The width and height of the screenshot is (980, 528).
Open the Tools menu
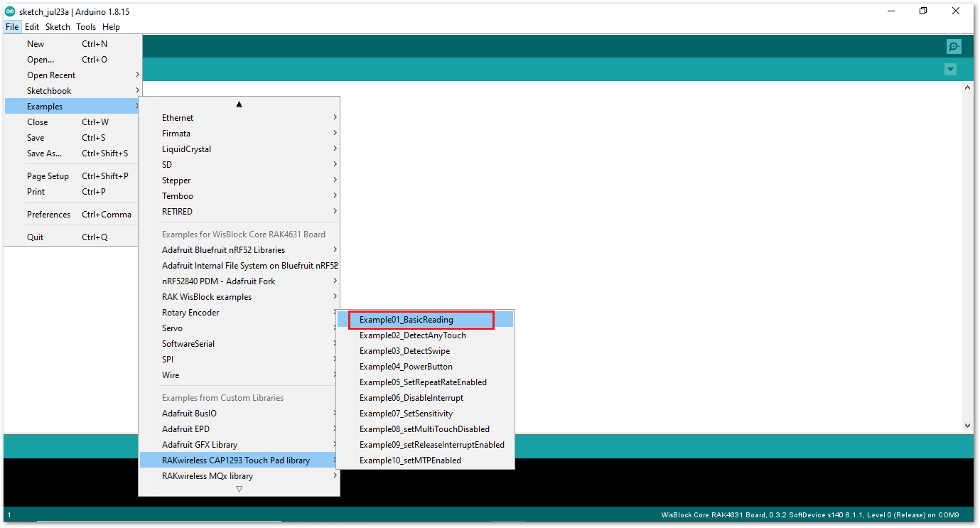86,27
